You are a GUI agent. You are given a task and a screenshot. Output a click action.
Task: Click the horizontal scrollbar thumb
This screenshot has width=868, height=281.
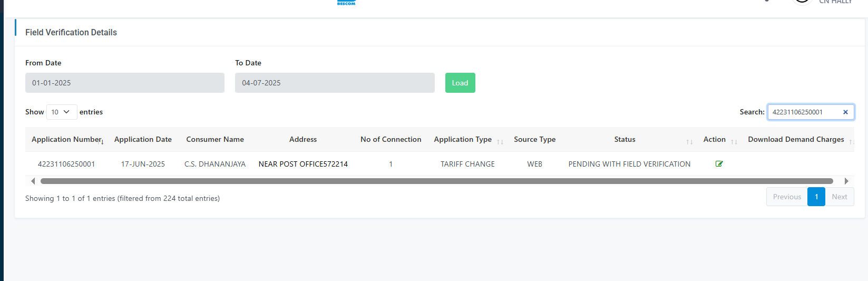[437, 181]
